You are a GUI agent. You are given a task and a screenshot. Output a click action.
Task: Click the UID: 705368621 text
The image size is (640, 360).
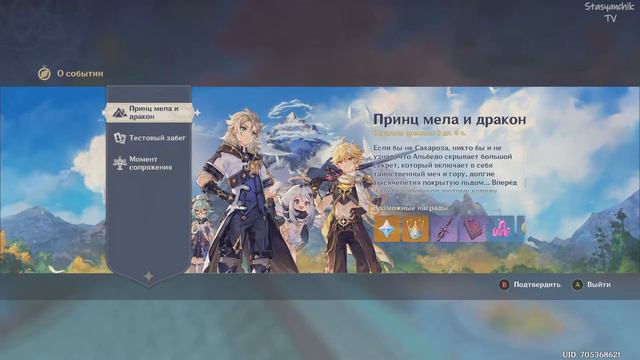point(592,354)
